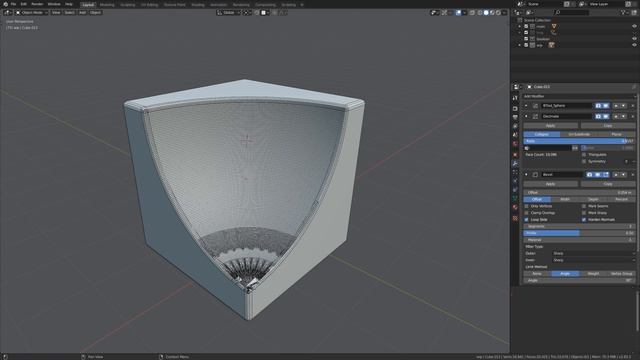Image resolution: width=640 pixels, height=360 pixels.
Task: Expand the first collection in the outliner
Action: point(520,27)
